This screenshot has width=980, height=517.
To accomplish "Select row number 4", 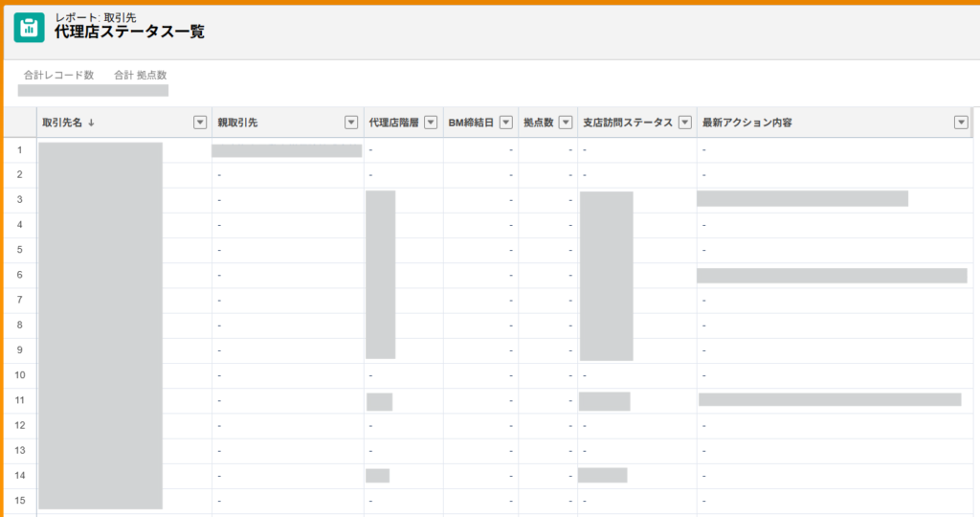I will click(20, 224).
